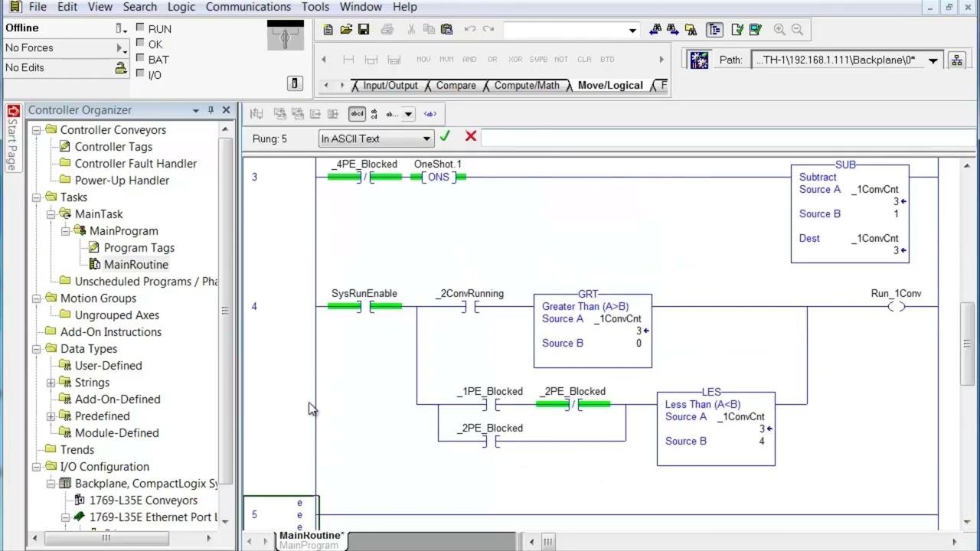Click the OK status indicator
Viewport: 980px width, 551px height.
(140, 44)
